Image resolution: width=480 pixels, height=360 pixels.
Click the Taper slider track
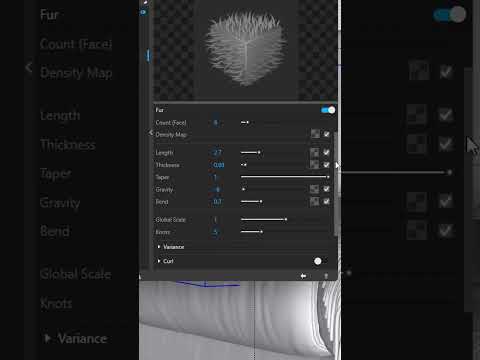(285, 177)
